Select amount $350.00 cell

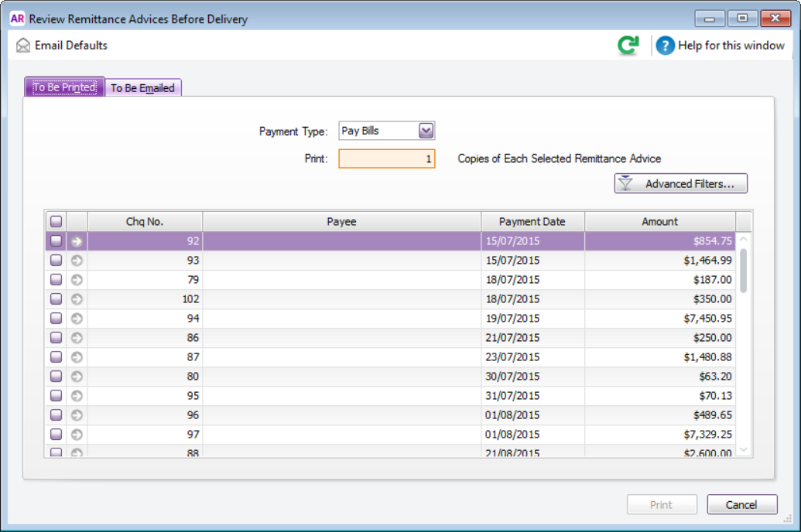(660, 299)
